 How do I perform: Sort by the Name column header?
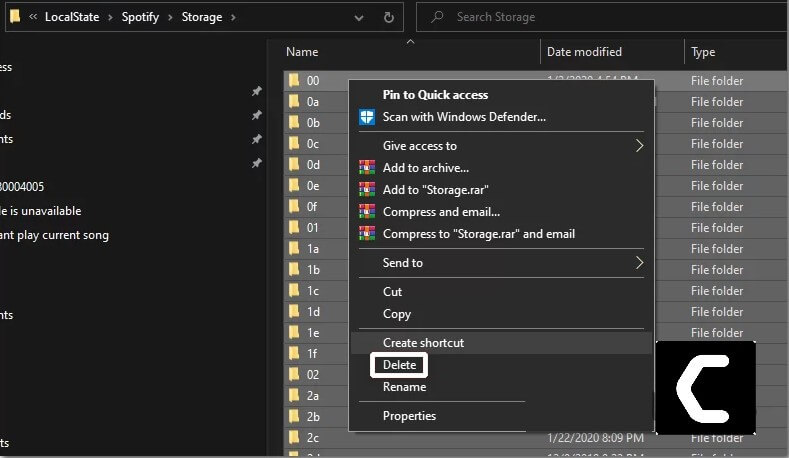pyautogui.click(x=302, y=52)
